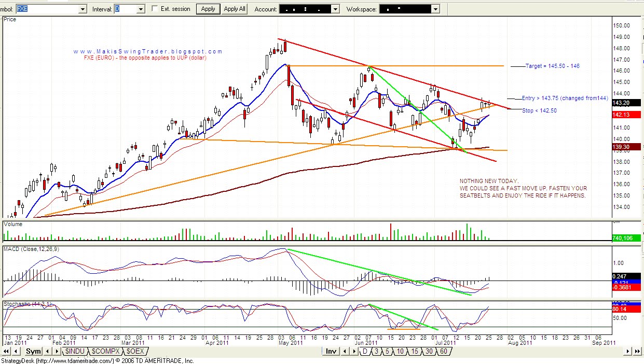Click the Apply button

tap(208, 9)
